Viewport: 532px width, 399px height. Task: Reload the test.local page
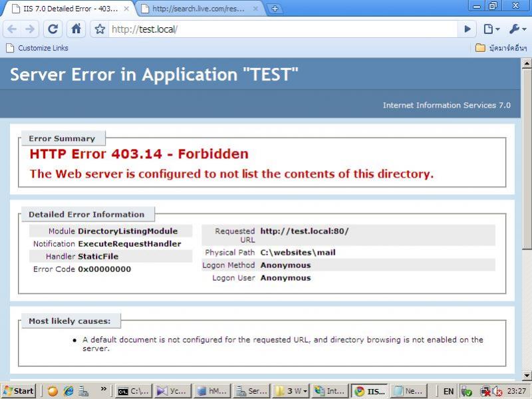pyautogui.click(x=53, y=29)
